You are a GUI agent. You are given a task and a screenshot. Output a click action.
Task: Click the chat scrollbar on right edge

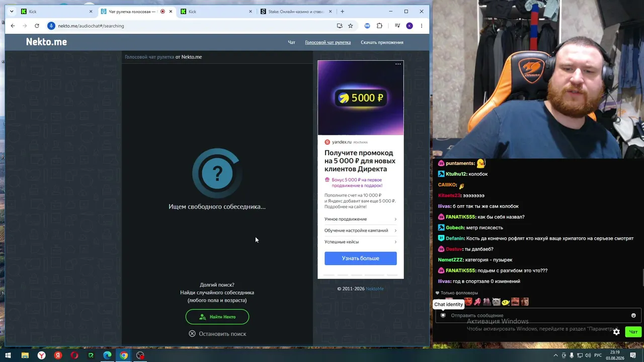[x=642, y=278]
